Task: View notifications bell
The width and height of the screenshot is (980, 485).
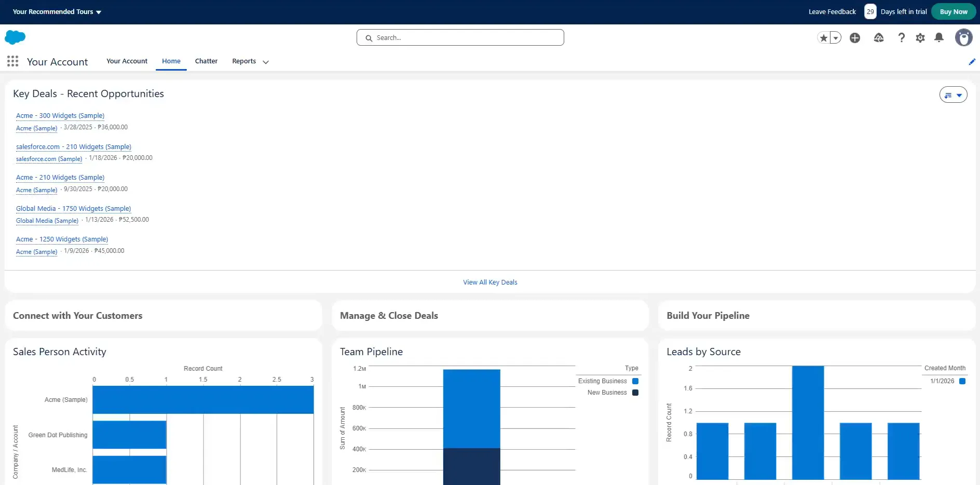Action: click(939, 37)
